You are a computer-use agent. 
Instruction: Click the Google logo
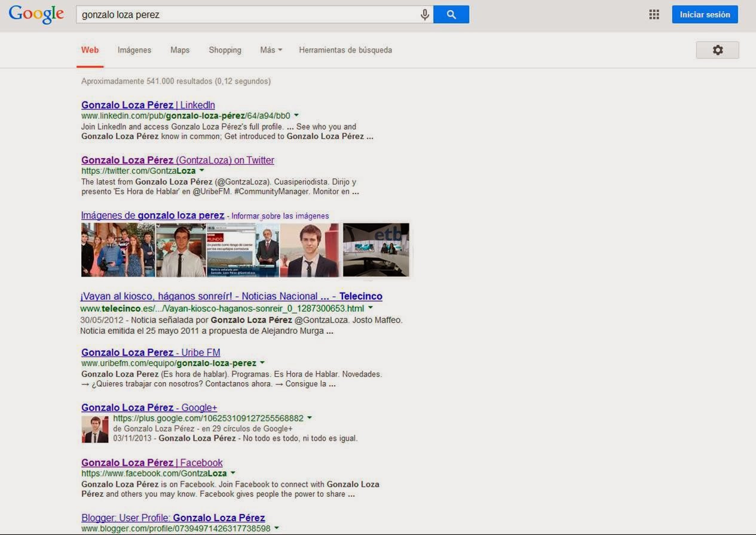(36, 14)
